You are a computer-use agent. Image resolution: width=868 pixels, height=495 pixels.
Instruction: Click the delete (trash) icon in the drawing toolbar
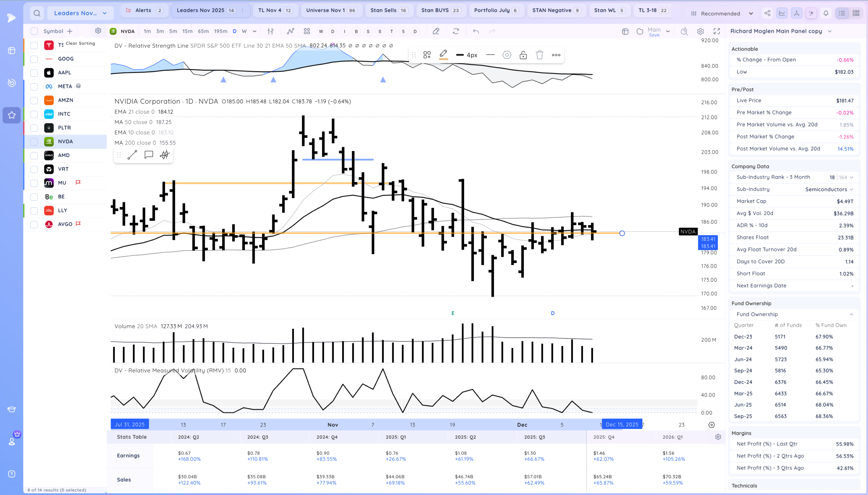pos(539,55)
